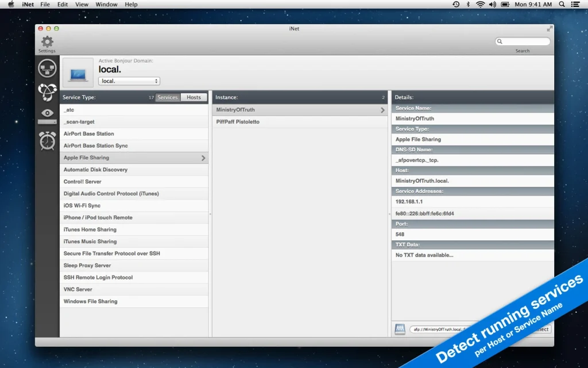Expand the Apple File Sharing service chevron
The width and height of the screenshot is (588, 368).
click(202, 157)
